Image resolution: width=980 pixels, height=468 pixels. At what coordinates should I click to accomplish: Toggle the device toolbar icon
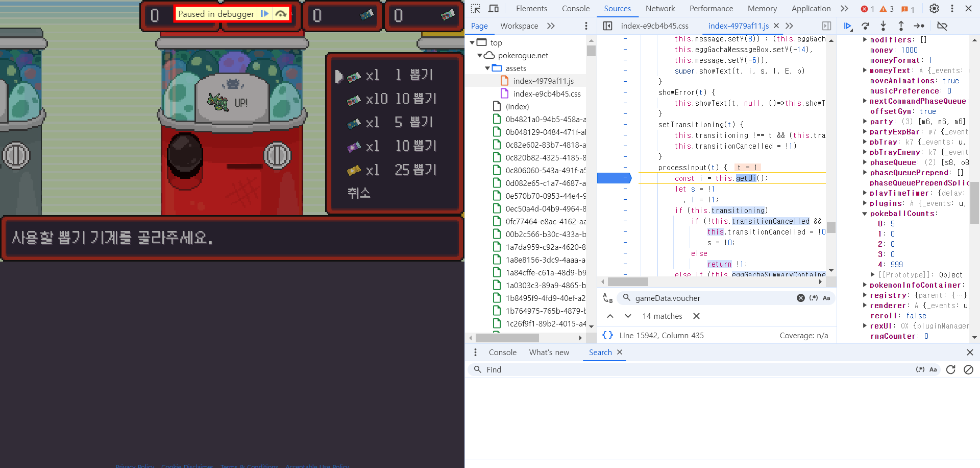point(494,9)
